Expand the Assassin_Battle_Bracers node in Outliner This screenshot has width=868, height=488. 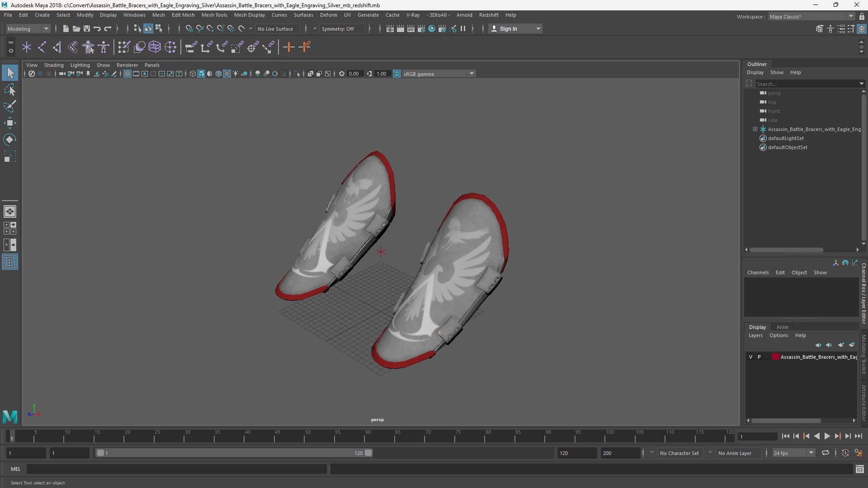pyautogui.click(x=755, y=129)
